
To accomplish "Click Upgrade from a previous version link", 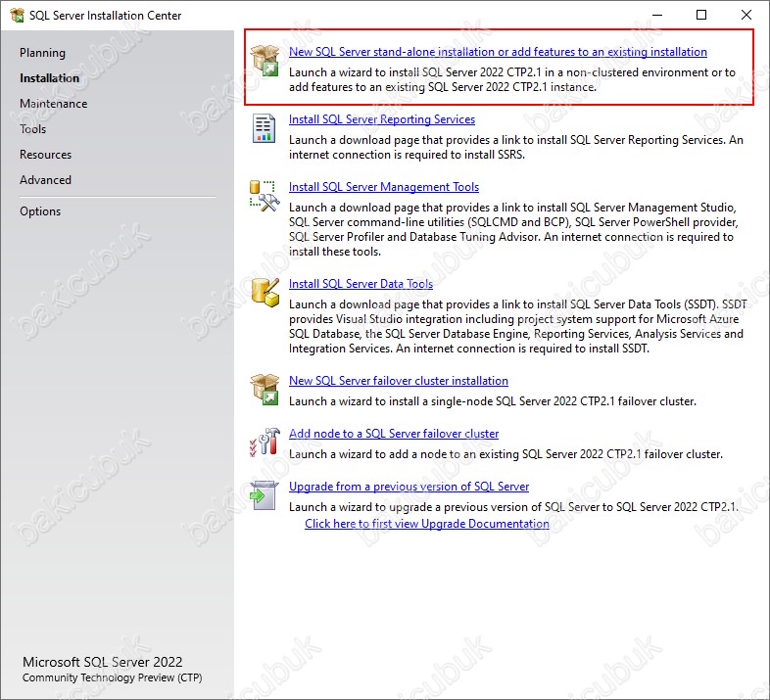I will click(409, 487).
